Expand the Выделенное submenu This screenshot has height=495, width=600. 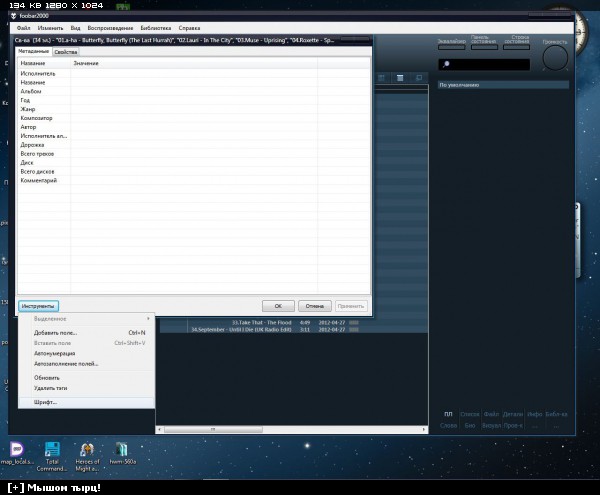(86, 319)
